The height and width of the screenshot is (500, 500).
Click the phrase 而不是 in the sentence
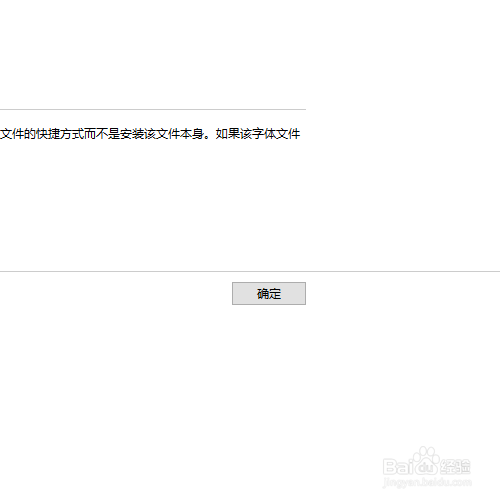click(102, 134)
